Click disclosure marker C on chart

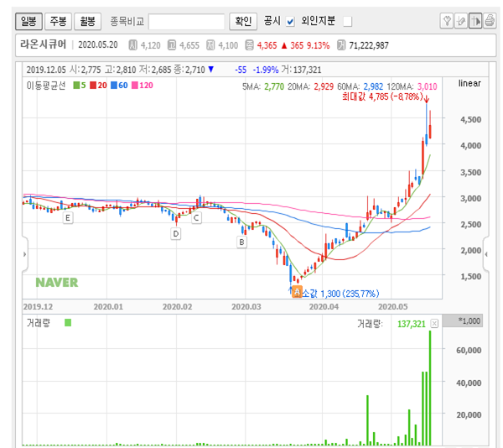click(x=196, y=218)
